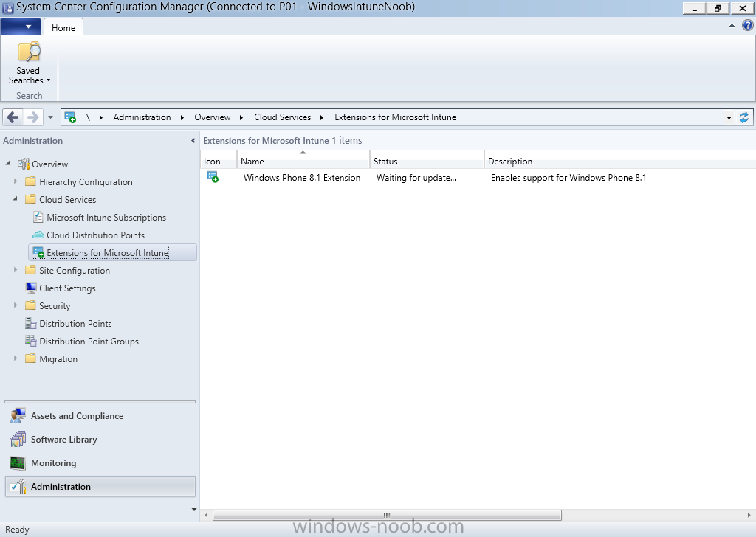The image size is (756, 537).
Task: Click the Distribution Point Groups icon
Action: (31, 341)
